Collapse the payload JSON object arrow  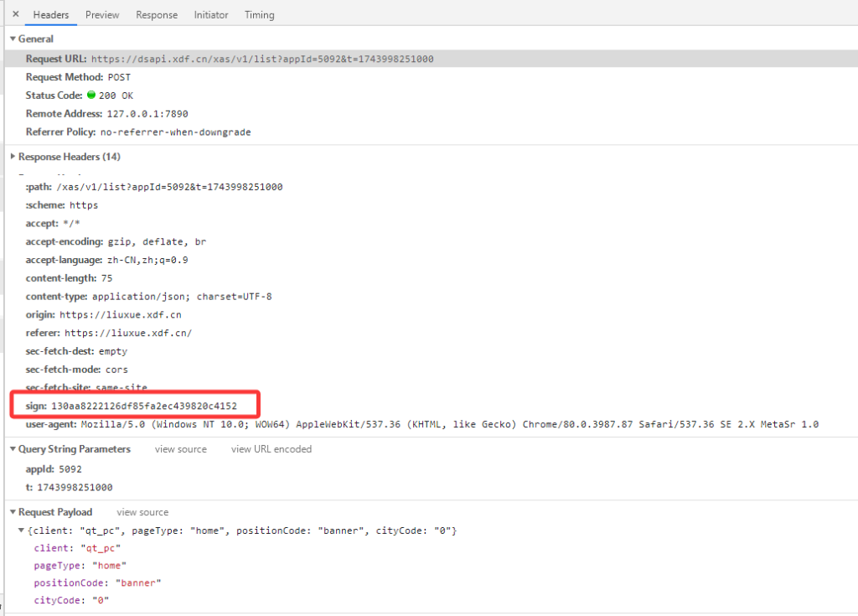[x=22, y=531]
